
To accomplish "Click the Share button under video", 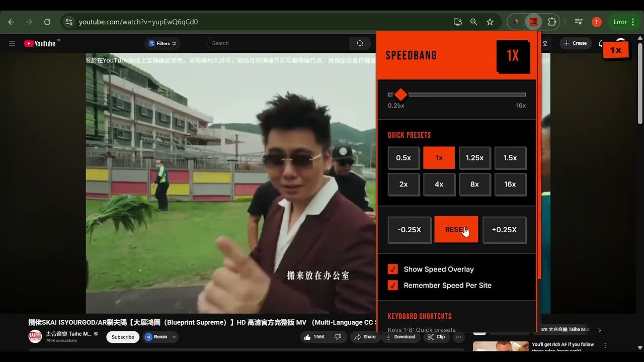I will (x=364, y=337).
